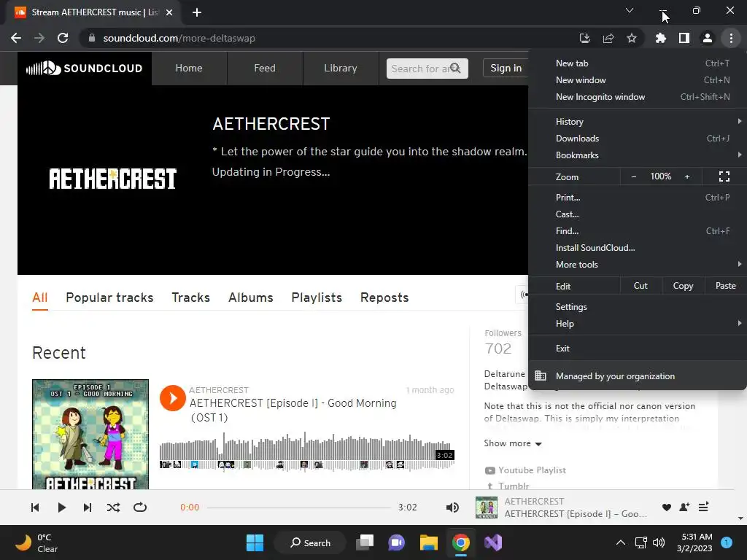Viewport: 747px width, 560px height.
Task: Expand the History submenu
Action: pyautogui.click(x=638, y=122)
